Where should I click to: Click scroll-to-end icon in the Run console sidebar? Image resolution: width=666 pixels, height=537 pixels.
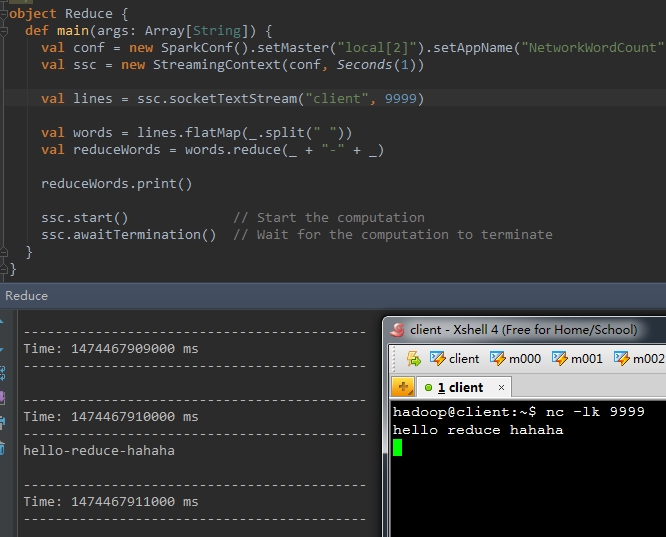pos(3,398)
